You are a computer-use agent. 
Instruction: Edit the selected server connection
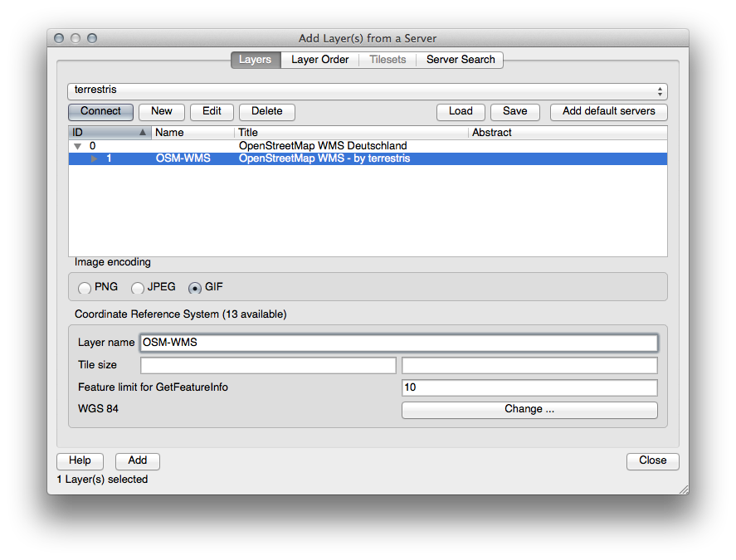pyautogui.click(x=212, y=111)
